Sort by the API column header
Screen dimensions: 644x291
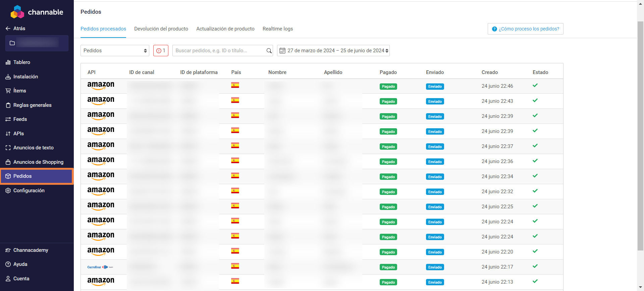pos(91,72)
